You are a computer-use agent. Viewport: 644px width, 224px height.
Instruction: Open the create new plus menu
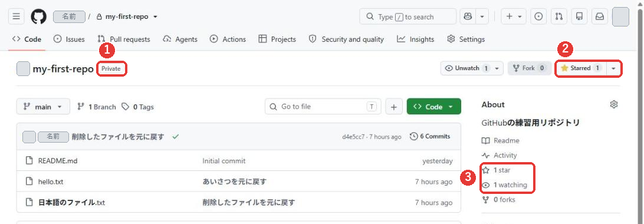point(514,17)
